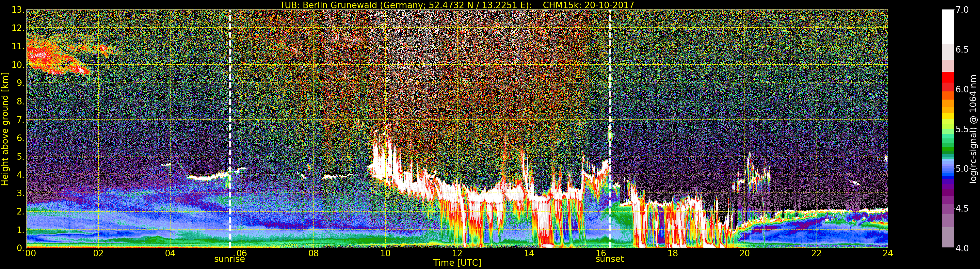Click time-axis tick "12"
This screenshot has width=980, height=269.
click(457, 253)
